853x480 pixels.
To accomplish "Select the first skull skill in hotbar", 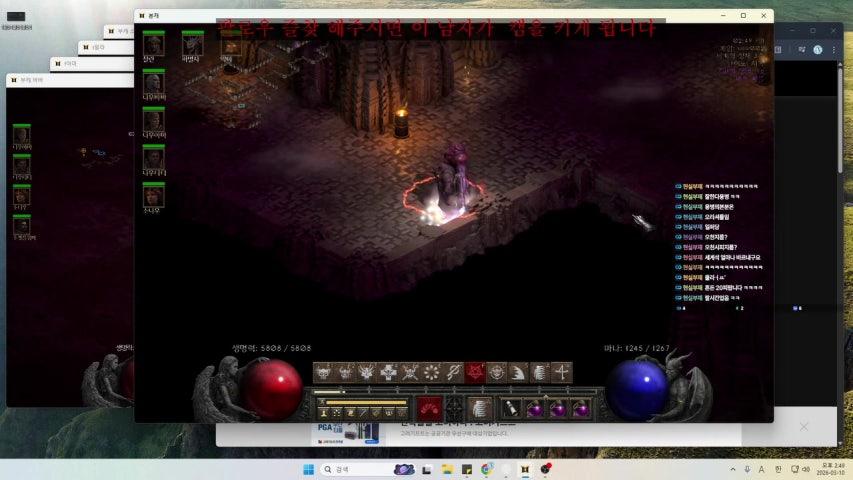I will point(324,373).
